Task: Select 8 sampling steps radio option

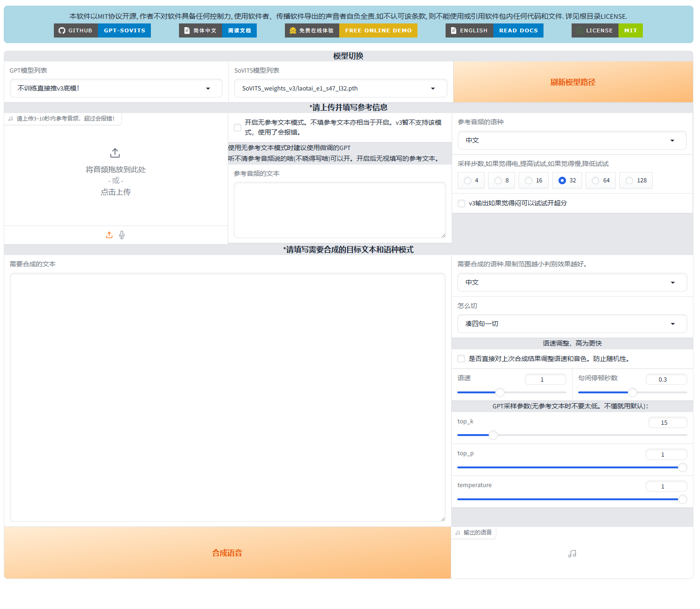Action: (x=498, y=180)
